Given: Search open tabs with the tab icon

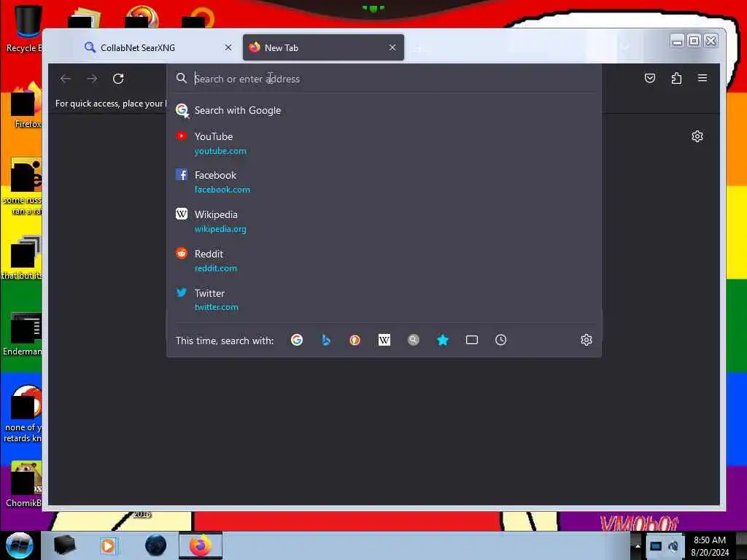Looking at the screenshot, I should pyautogui.click(x=472, y=340).
